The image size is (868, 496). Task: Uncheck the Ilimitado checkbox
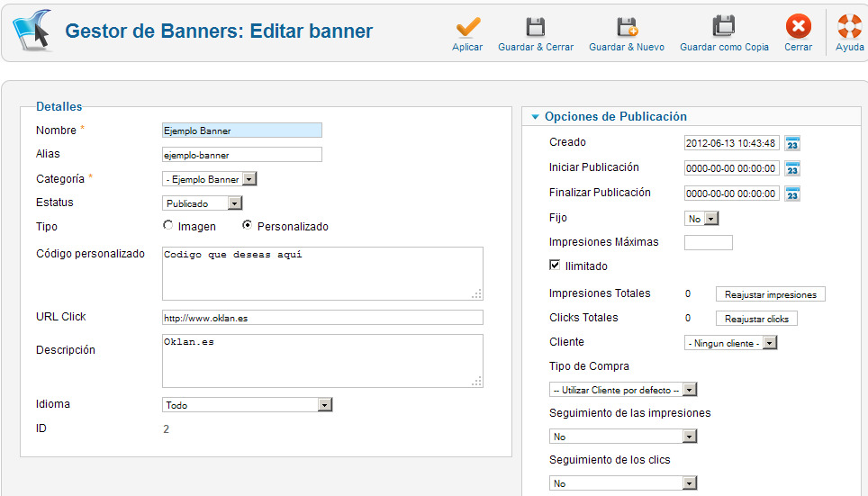555,266
